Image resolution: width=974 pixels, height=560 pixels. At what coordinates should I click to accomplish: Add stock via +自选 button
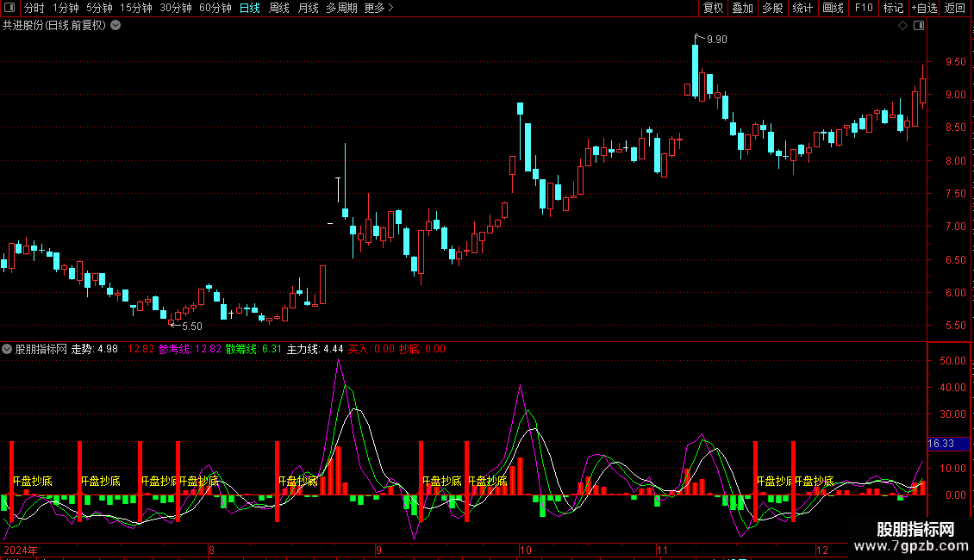[924, 8]
